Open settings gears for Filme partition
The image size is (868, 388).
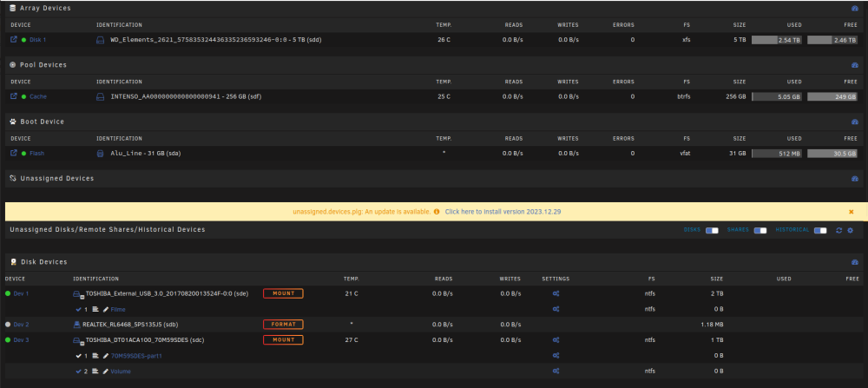[x=556, y=309]
